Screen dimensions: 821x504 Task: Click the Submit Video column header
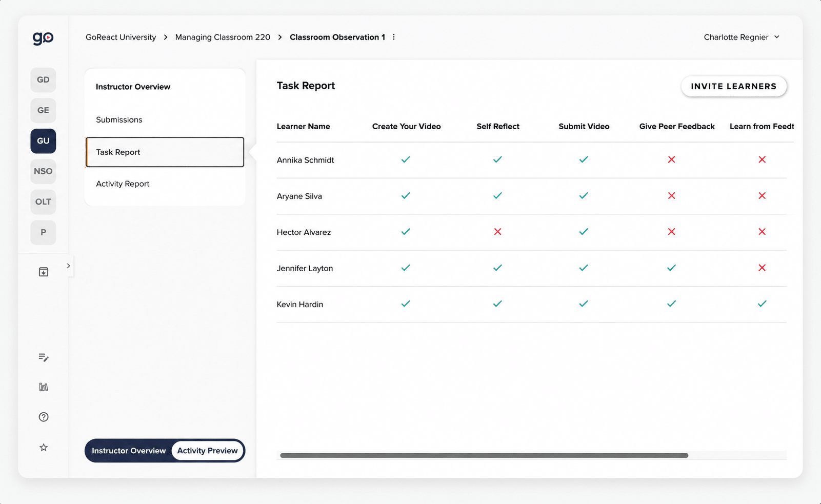point(584,126)
